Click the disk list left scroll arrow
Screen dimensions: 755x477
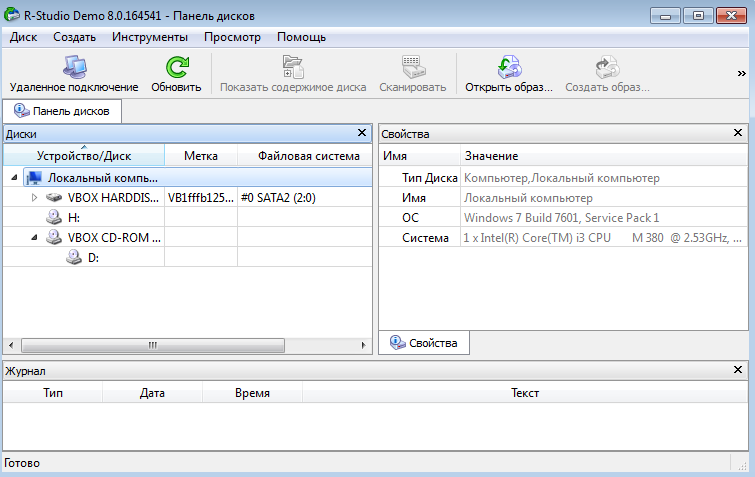(x=11, y=345)
